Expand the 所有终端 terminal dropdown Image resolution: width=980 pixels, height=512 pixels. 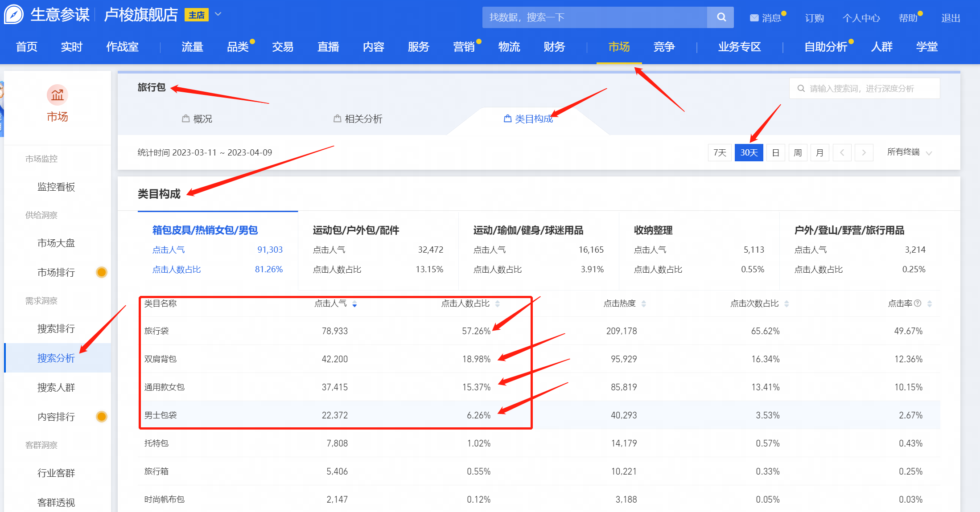click(909, 152)
